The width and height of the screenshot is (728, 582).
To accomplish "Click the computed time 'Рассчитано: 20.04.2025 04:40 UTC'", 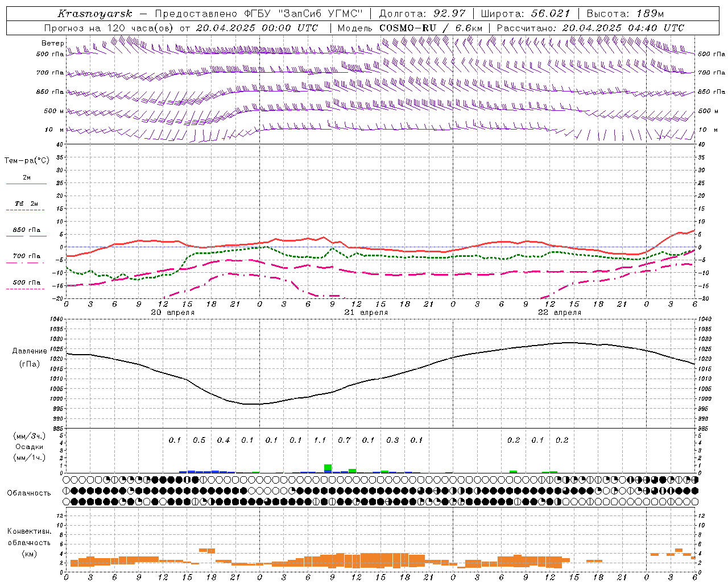I will [590, 28].
